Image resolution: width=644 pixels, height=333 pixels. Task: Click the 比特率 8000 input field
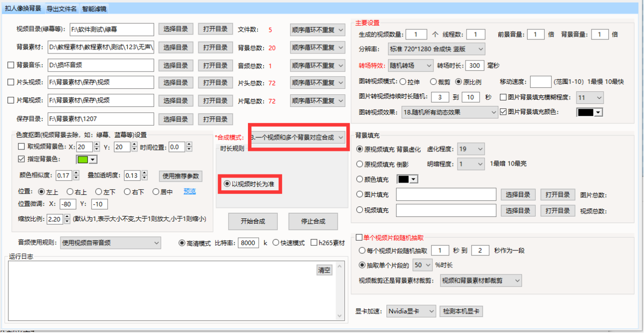pyautogui.click(x=248, y=243)
